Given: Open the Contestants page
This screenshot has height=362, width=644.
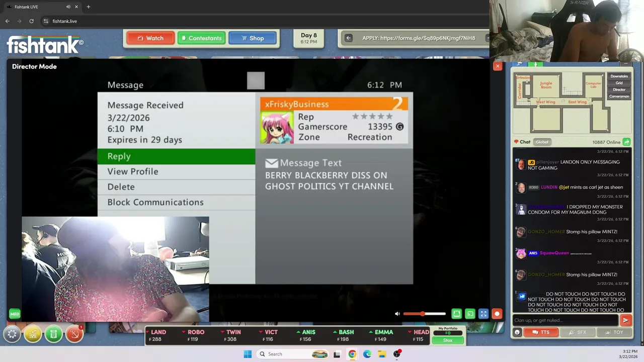Looking at the screenshot, I should pos(201,38).
